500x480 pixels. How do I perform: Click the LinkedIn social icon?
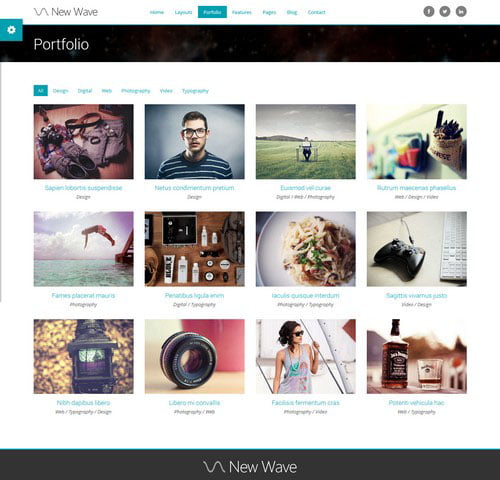[461, 12]
